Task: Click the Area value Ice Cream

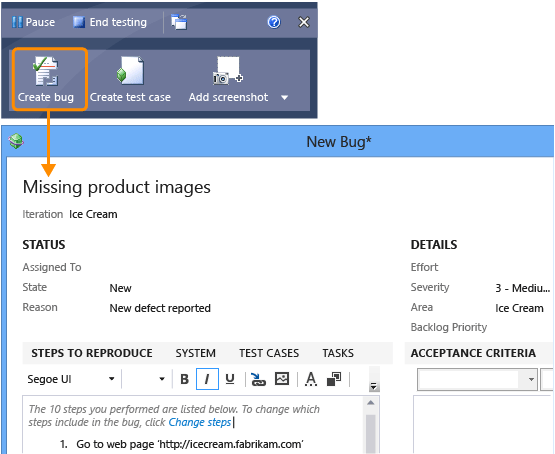Action: tap(519, 308)
